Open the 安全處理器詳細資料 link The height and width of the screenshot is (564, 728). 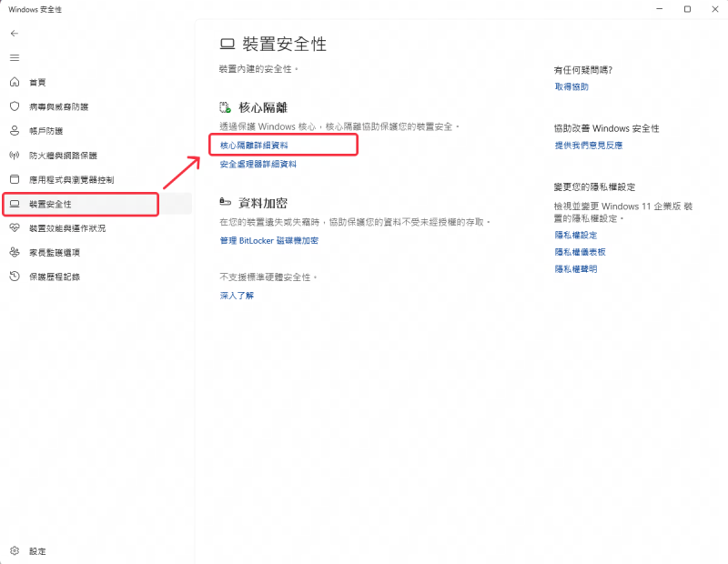tap(258, 164)
